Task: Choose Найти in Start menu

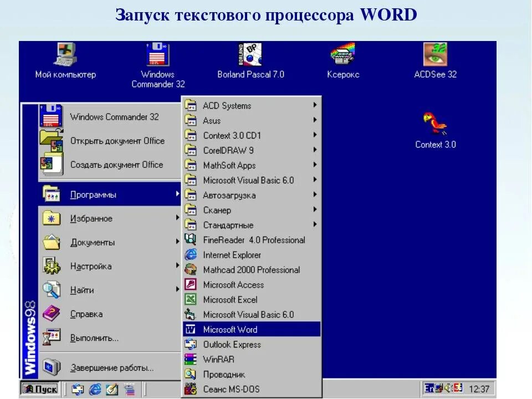Action: 109,290
